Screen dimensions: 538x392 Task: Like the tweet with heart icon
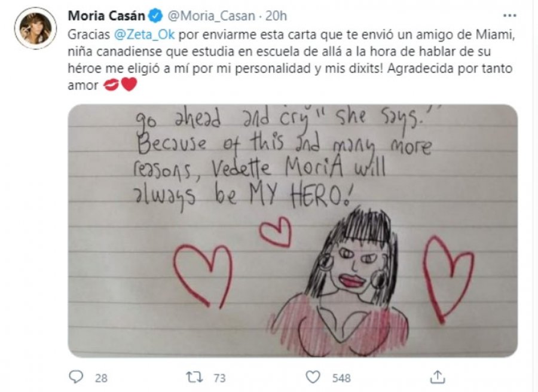313,377
